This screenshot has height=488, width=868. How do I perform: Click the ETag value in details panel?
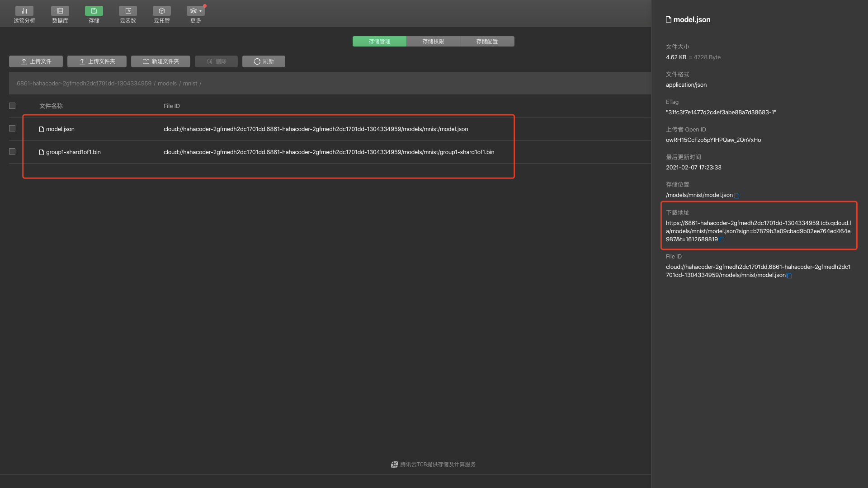[721, 113]
